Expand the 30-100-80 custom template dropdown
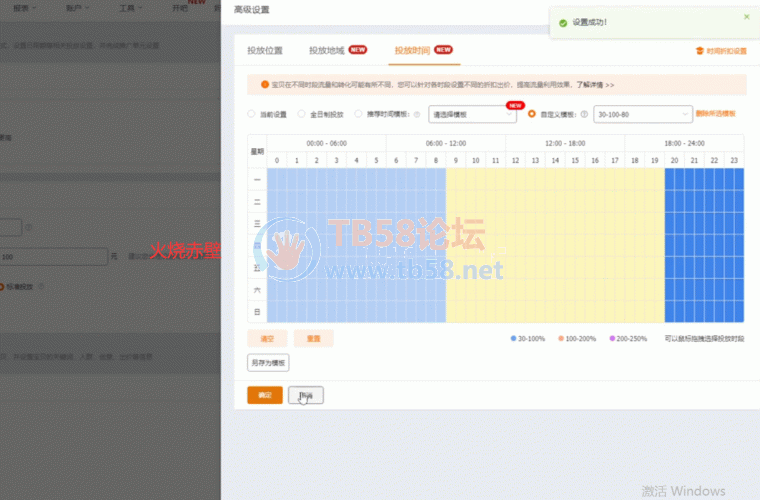The image size is (760, 500). pyautogui.click(x=642, y=114)
